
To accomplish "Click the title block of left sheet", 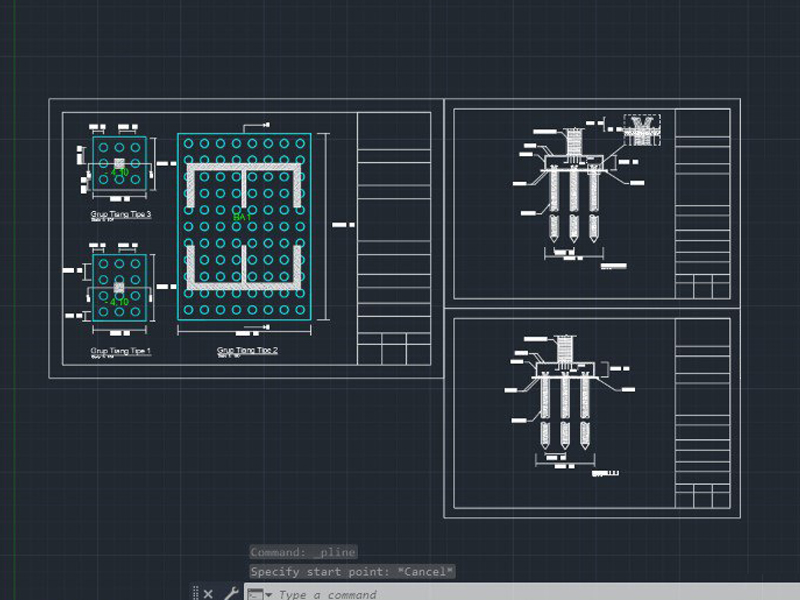I will [x=394, y=240].
